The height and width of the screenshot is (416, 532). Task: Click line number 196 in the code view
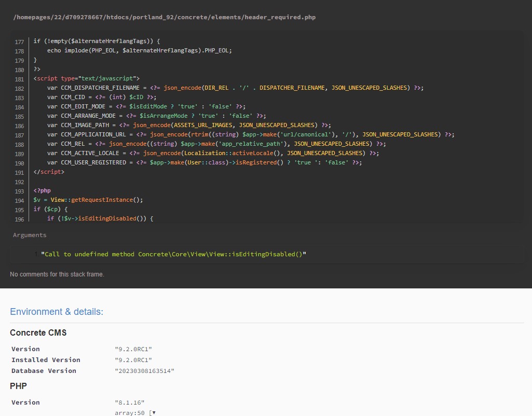(19, 219)
